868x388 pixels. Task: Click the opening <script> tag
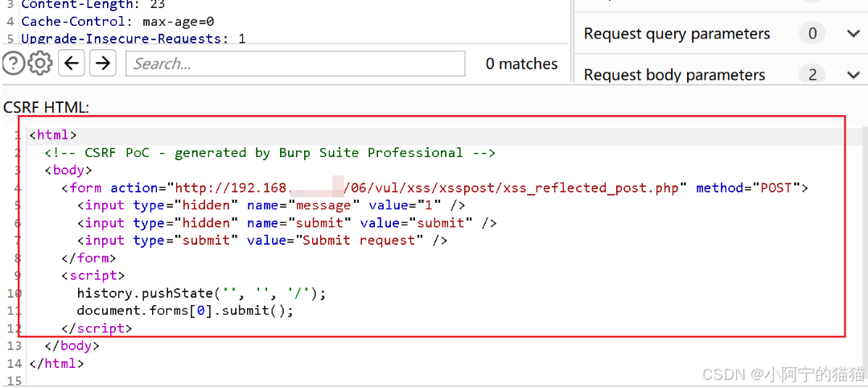click(x=93, y=275)
